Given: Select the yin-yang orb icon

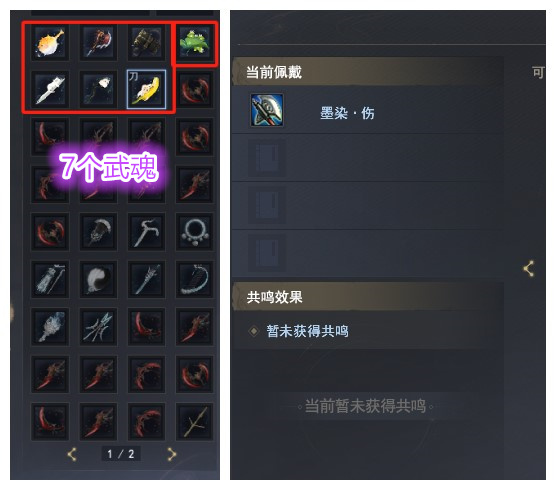Looking at the screenshot, I should click(98, 279).
